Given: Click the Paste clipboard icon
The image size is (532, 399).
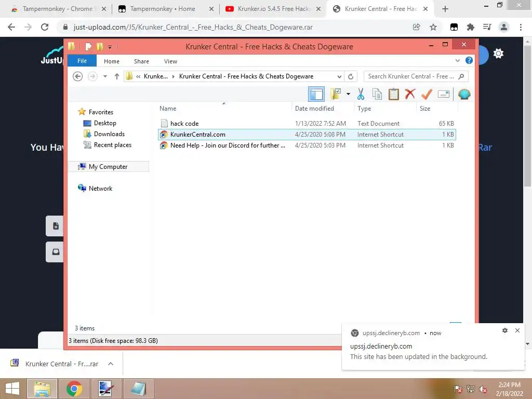Looking at the screenshot, I should (394, 94).
